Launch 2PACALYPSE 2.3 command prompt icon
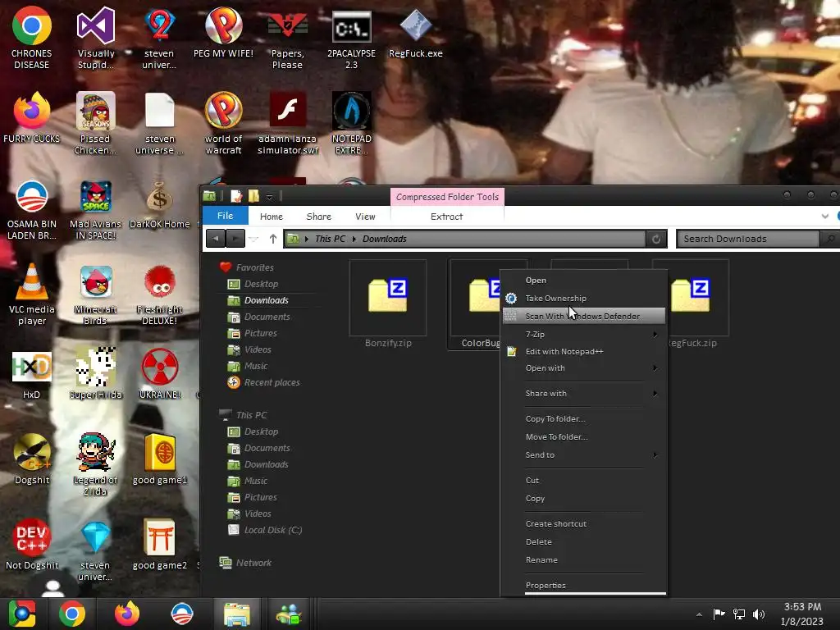 tap(351, 38)
